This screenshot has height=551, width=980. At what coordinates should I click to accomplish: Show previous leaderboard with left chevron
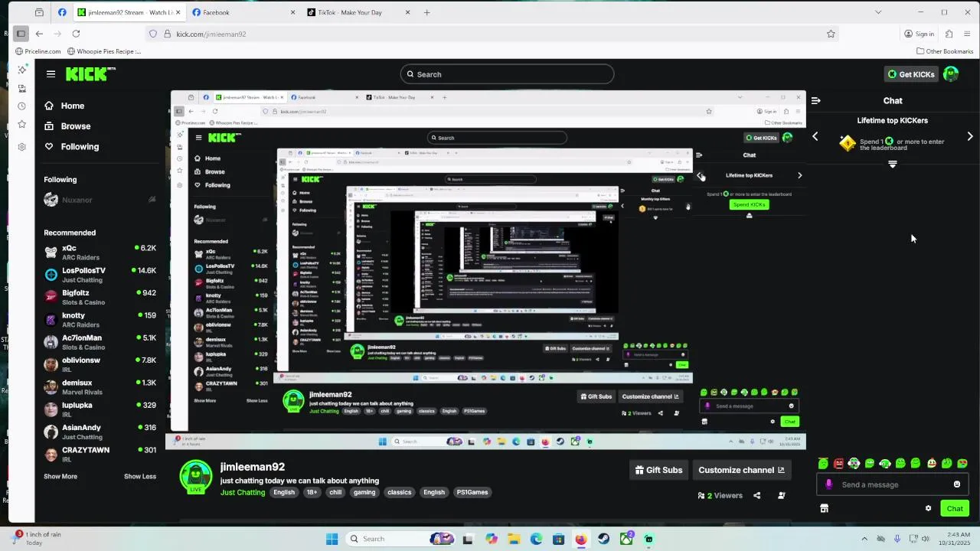(x=815, y=136)
